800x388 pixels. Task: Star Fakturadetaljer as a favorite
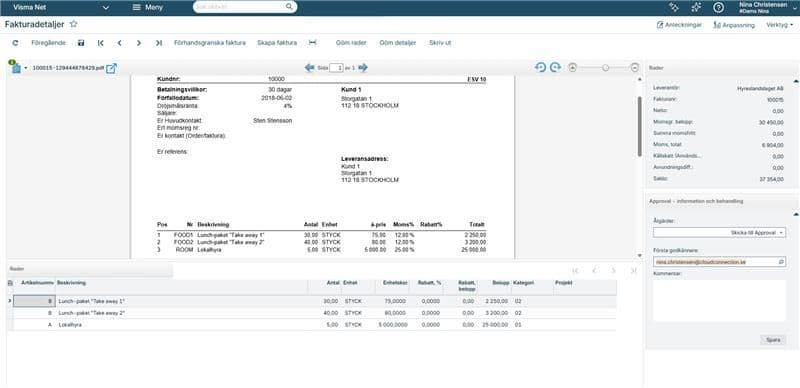pos(73,24)
